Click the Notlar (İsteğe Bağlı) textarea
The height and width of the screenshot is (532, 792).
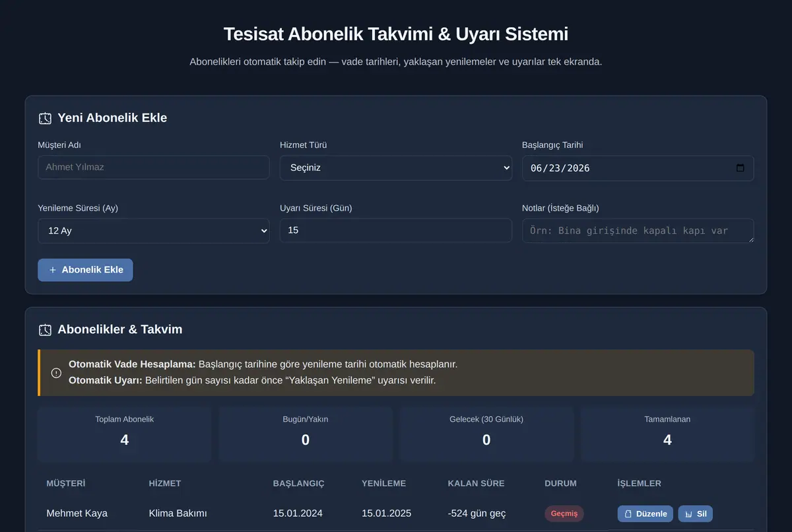pyautogui.click(x=638, y=230)
